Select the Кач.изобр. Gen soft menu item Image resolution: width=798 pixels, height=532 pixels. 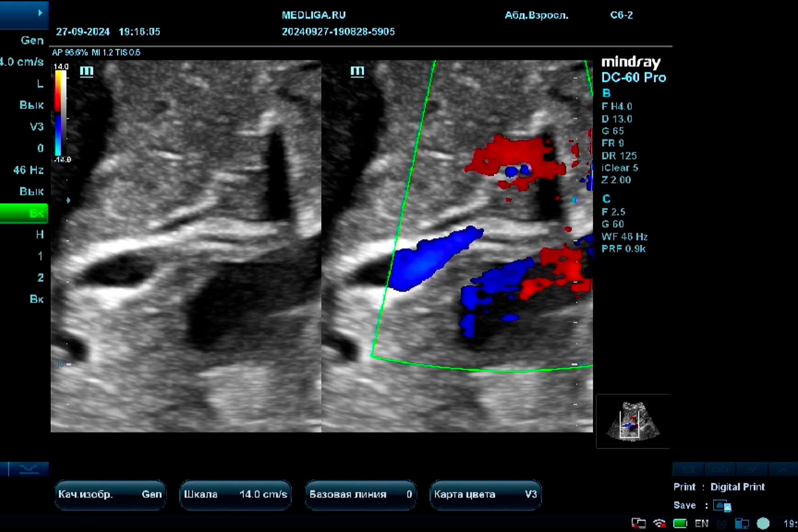(x=110, y=494)
